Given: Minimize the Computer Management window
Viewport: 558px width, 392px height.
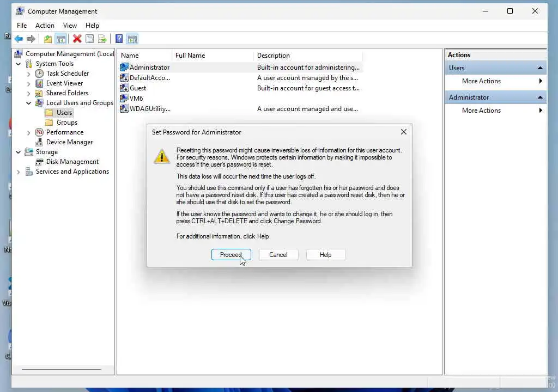Looking at the screenshot, I should (486, 11).
